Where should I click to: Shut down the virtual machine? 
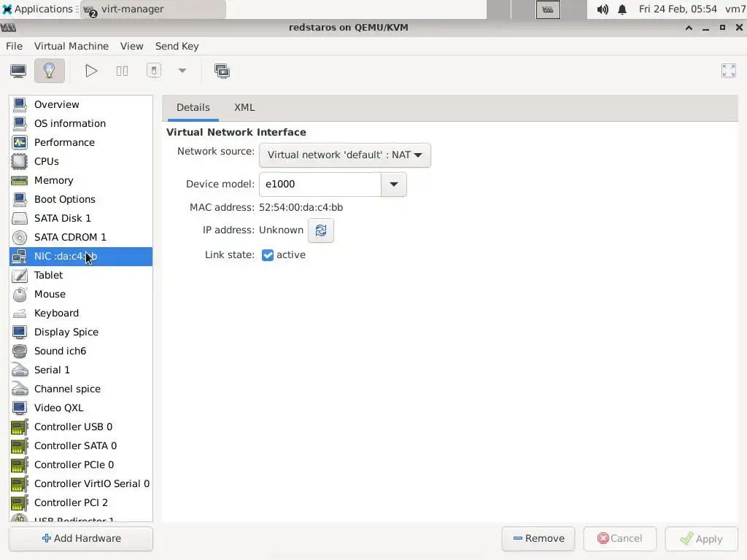[153, 71]
